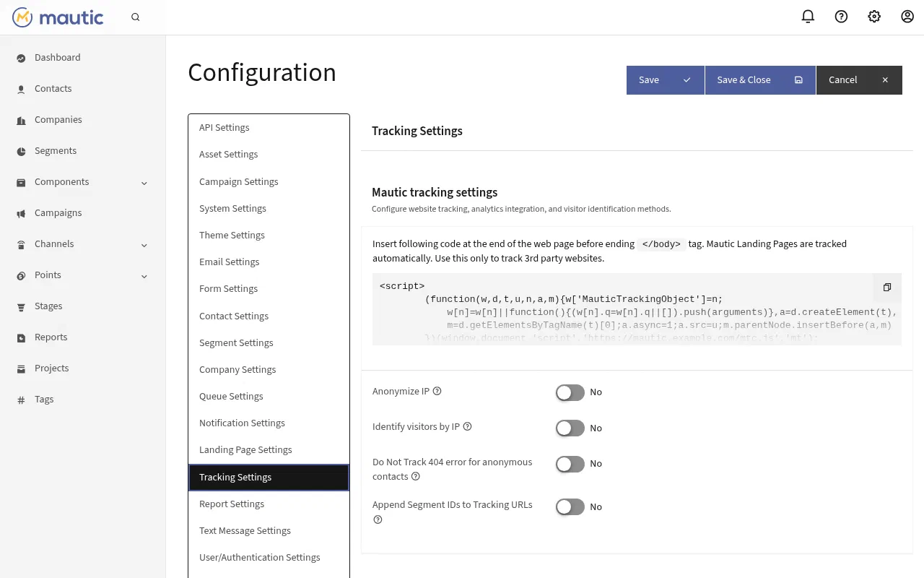Click the Reports sidebar icon
Screen dimensions: 924x578
tap(21, 337)
